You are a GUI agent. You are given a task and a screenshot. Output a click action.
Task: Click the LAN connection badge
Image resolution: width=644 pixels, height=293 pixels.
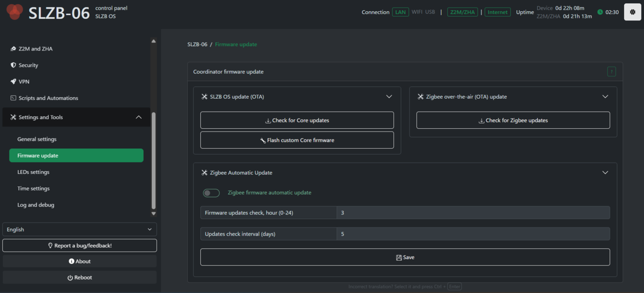(400, 12)
